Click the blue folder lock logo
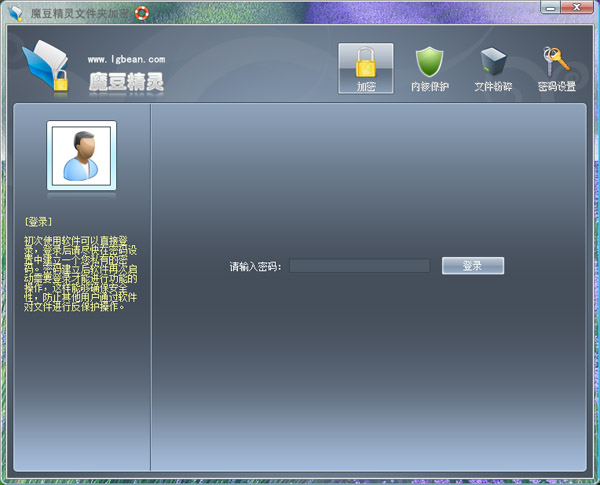Screen dimensions: 600x485 pos(46,66)
